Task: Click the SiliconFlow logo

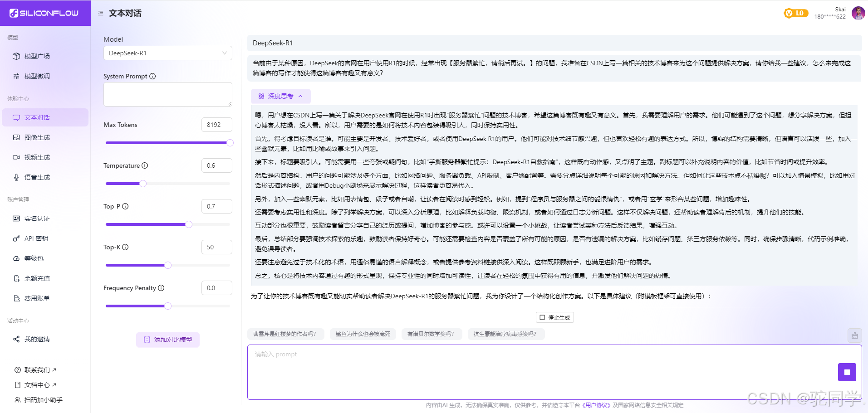Action: (44, 13)
